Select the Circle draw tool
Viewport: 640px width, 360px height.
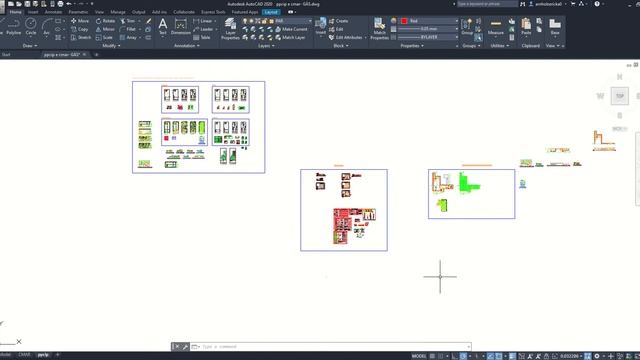click(31, 27)
